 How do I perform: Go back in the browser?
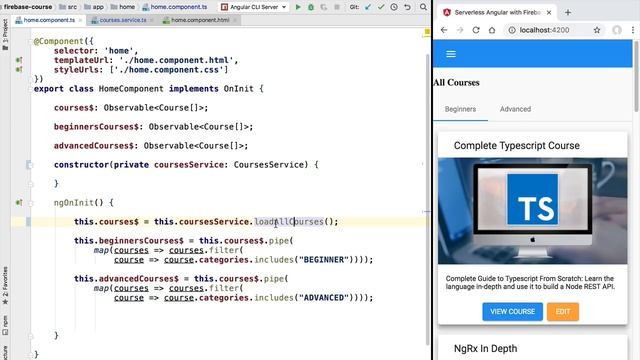(444, 30)
